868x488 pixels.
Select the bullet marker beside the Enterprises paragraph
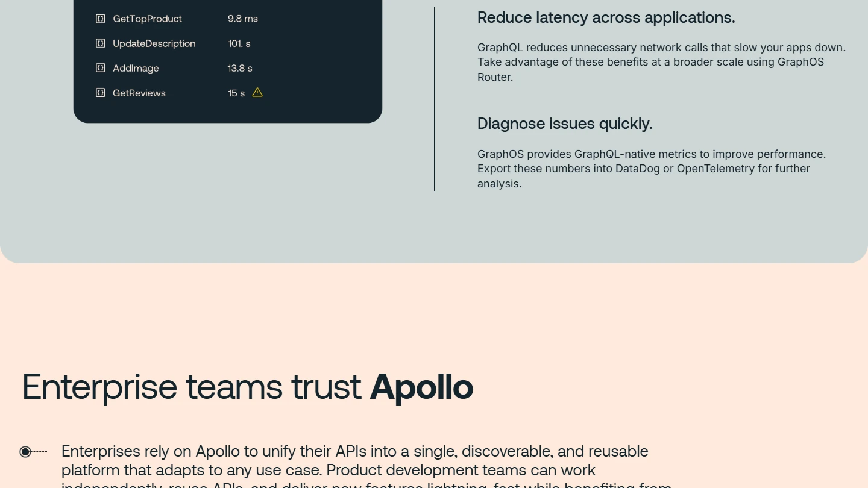click(25, 451)
